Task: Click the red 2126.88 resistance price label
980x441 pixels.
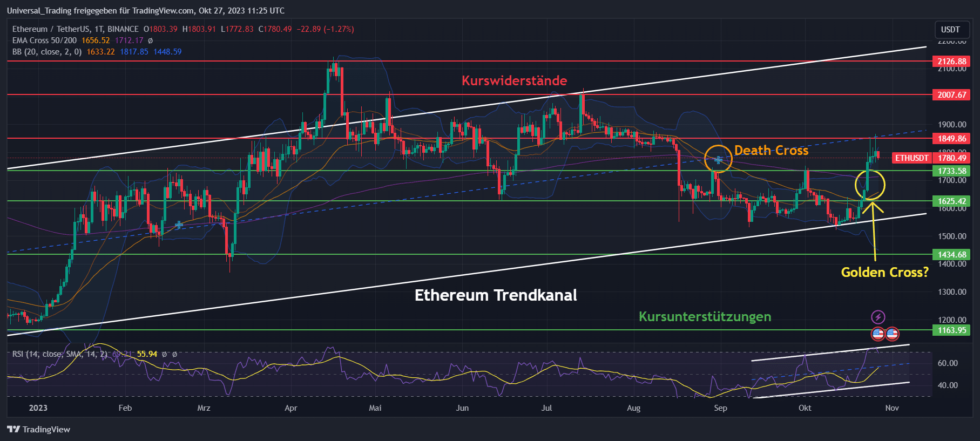Action: coord(951,62)
